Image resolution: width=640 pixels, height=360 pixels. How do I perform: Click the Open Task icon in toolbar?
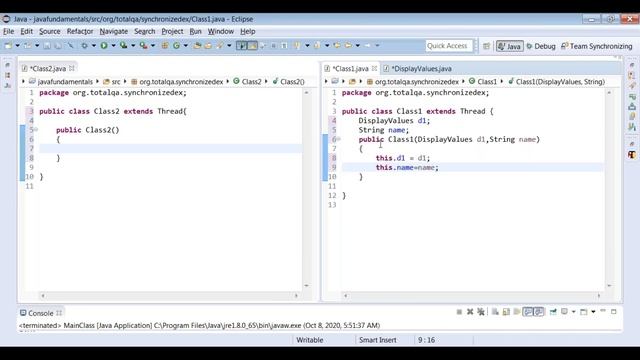coord(208,46)
